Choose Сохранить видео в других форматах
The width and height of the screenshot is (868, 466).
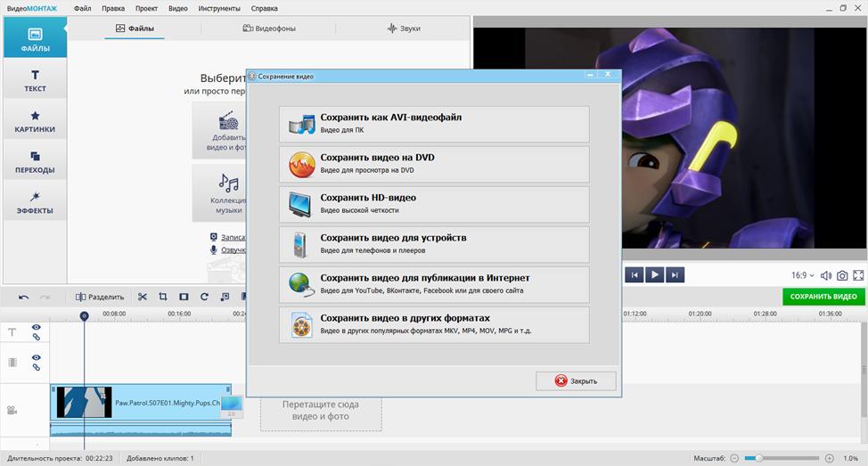point(434,325)
